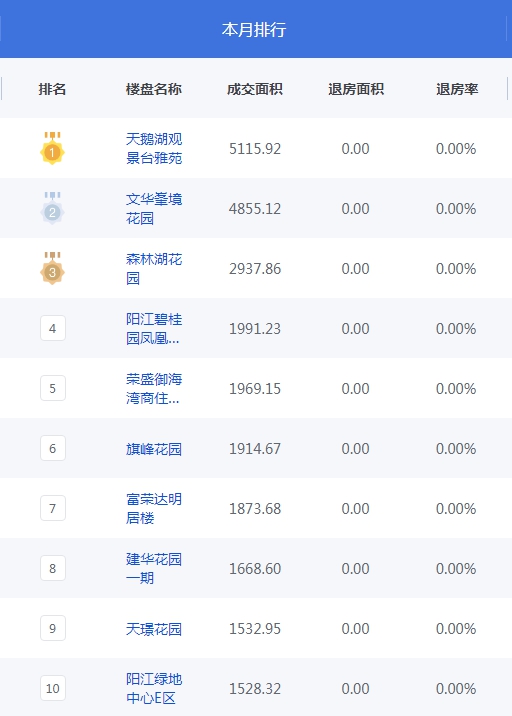Open the 旗峰花园 property link
Viewport: 512px width, 716px height.
coord(154,449)
